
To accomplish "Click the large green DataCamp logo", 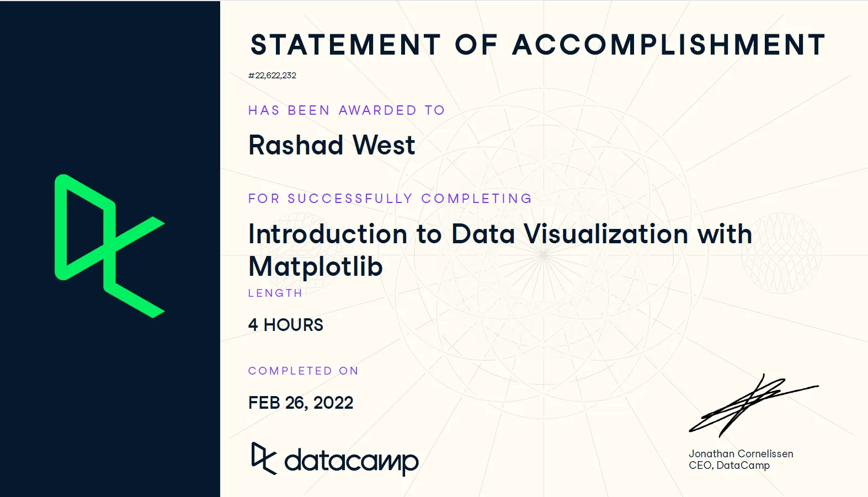I will tap(110, 246).
